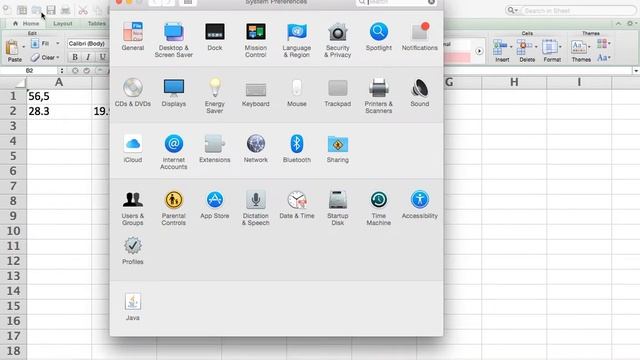Select row 5 header in Excel

(13, 156)
